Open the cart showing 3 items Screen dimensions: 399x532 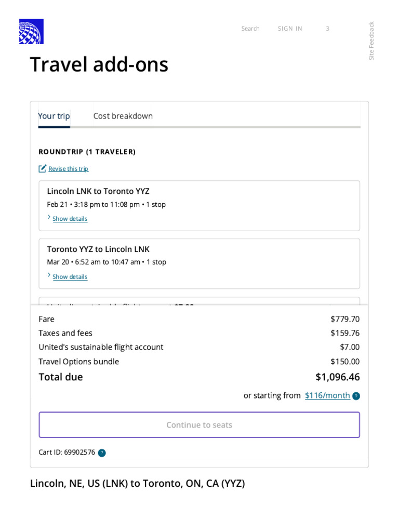pos(327,29)
